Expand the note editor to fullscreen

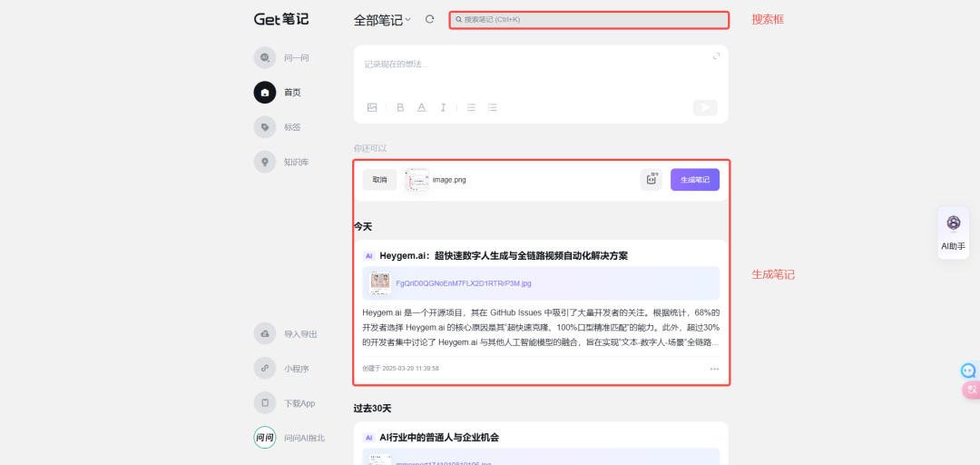[x=716, y=56]
